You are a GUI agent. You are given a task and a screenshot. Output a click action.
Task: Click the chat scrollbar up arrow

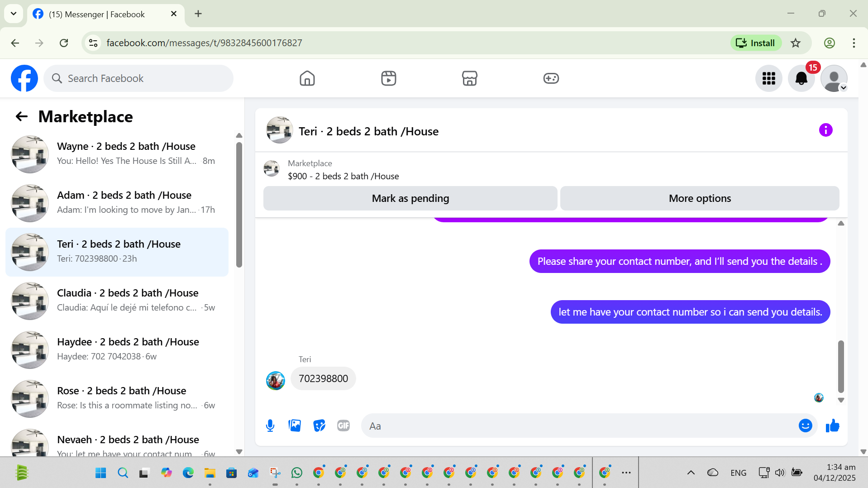(841, 223)
